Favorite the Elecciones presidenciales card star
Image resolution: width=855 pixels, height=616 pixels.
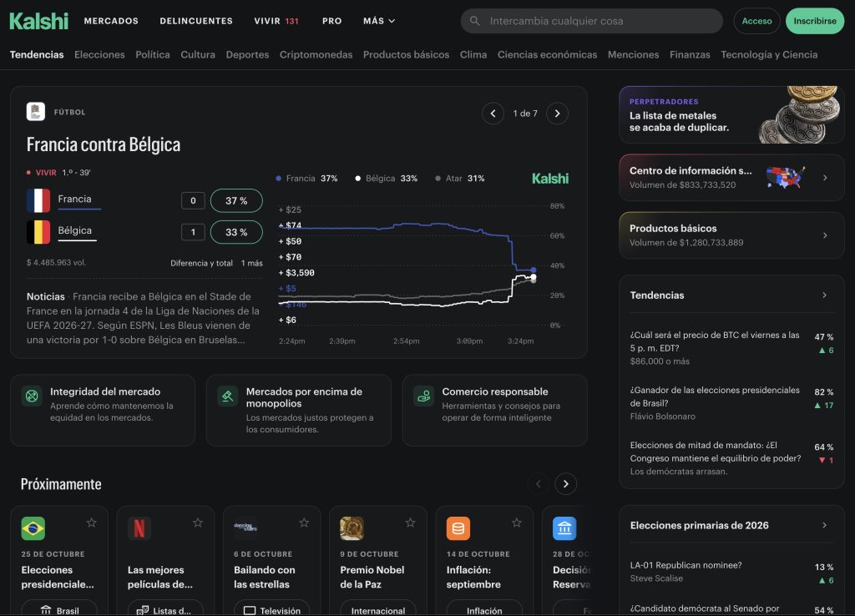92,523
